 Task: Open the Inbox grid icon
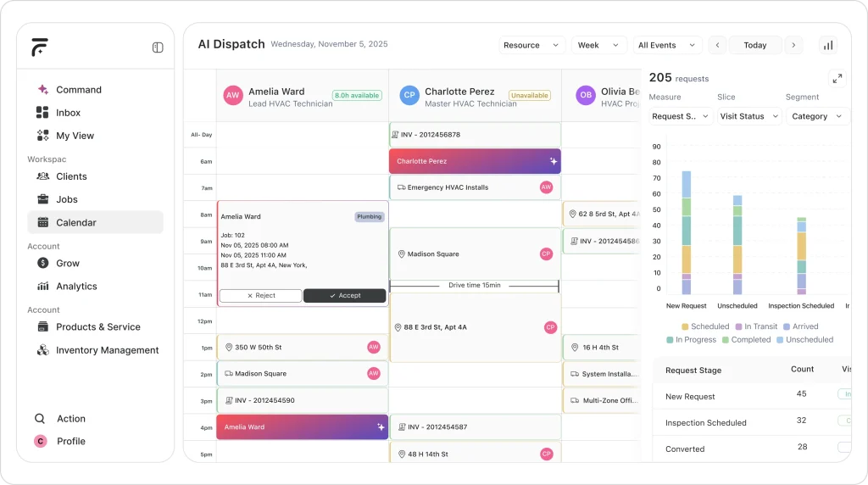pos(42,113)
